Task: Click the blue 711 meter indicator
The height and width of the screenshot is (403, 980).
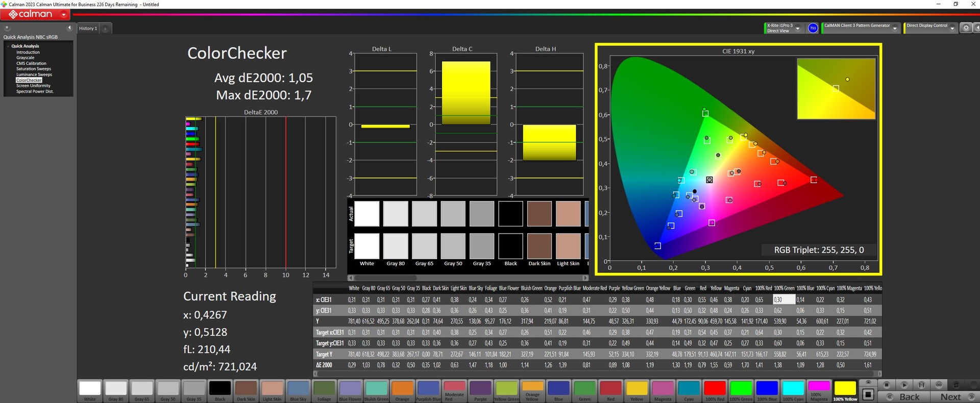Action: pyautogui.click(x=813, y=28)
